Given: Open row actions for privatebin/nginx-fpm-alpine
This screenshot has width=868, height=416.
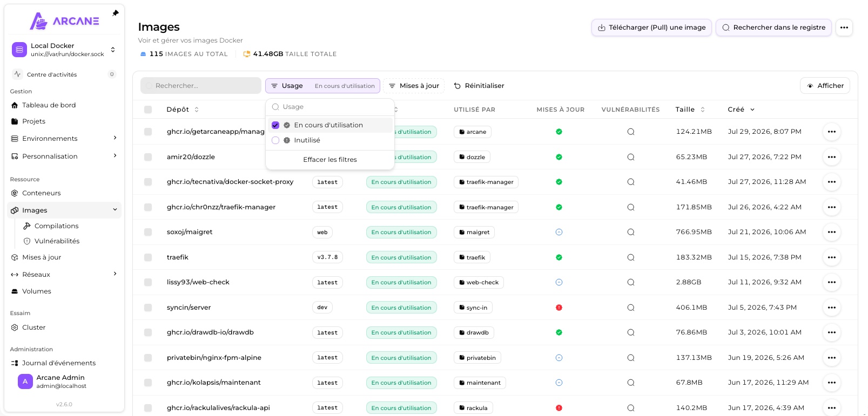Looking at the screenshot, I should (831, 358).
